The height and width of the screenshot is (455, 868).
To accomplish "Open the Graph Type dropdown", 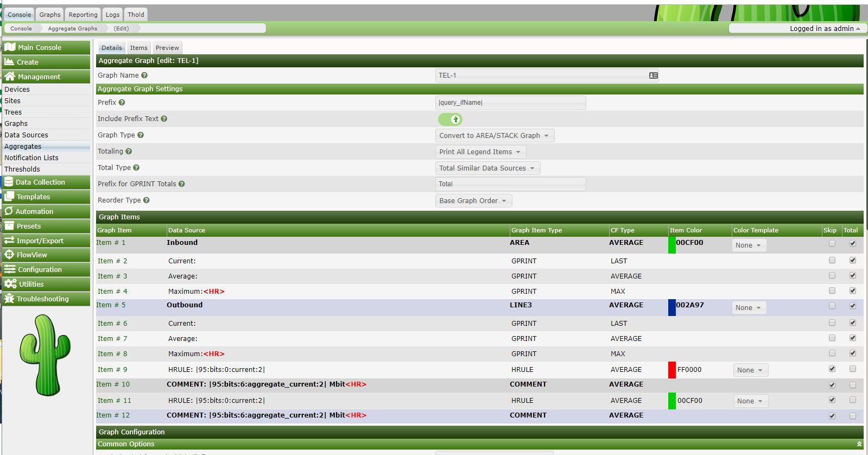I will (495, 136).
